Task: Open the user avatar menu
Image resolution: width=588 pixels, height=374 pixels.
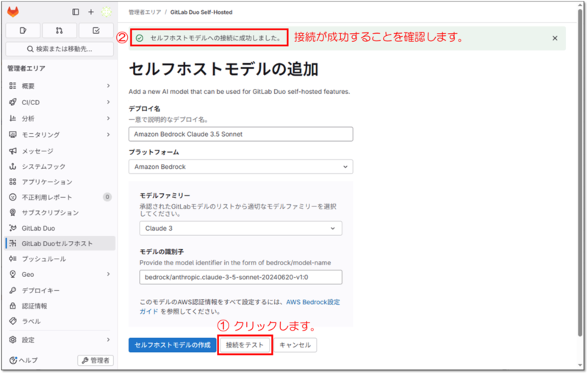Action: point(107,12)
